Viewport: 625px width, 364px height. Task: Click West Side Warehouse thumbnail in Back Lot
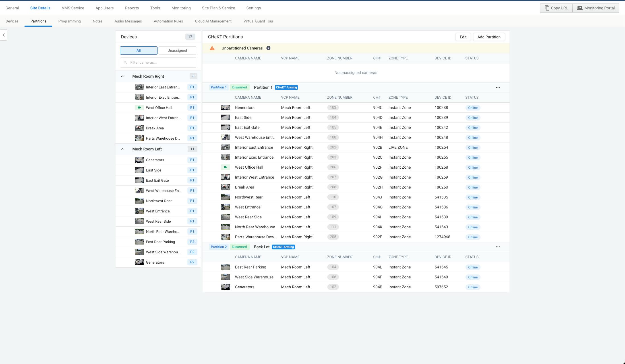click(225, 277)
